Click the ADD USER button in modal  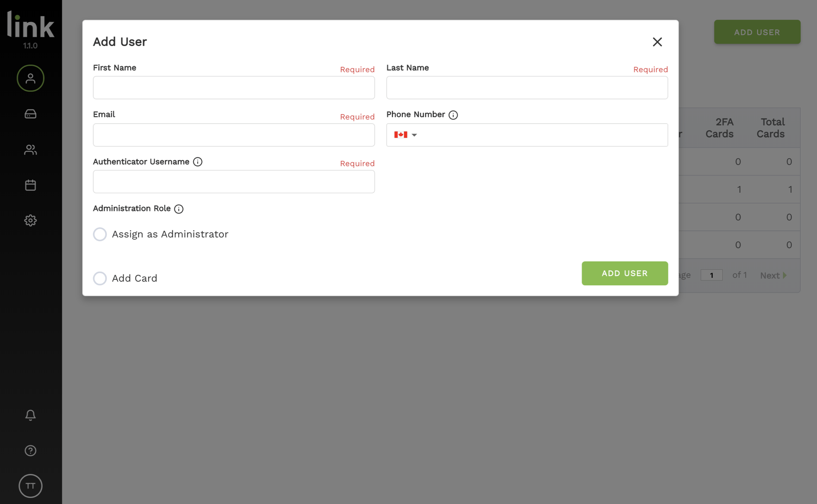[x=625, y=273]
